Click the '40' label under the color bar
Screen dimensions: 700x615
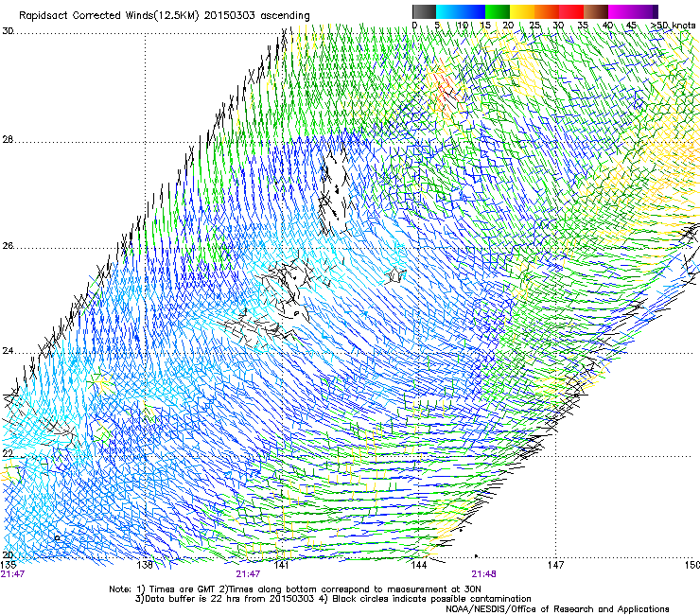coord(607,26)
